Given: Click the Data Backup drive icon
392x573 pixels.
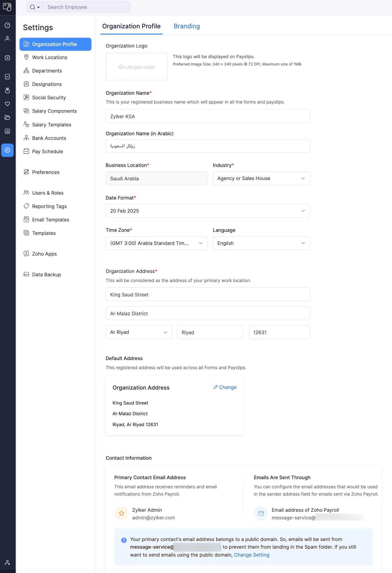Looking at the screenshot, I should [x=26, y=274].
